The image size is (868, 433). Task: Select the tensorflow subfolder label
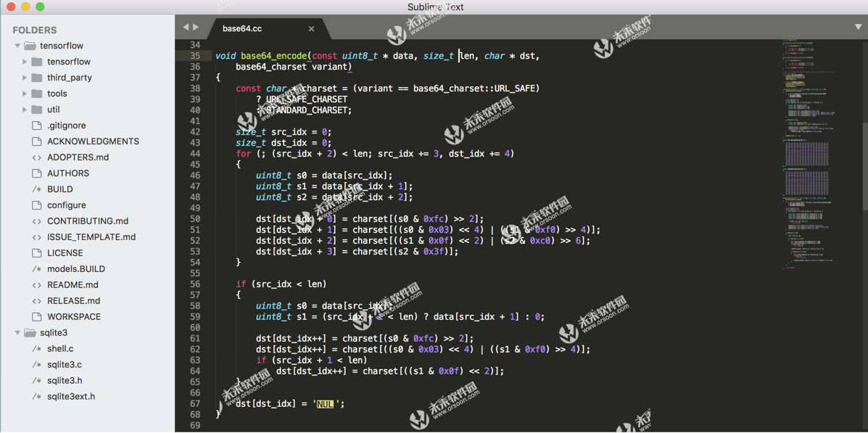pyautogui.click(x=69, y=62)
